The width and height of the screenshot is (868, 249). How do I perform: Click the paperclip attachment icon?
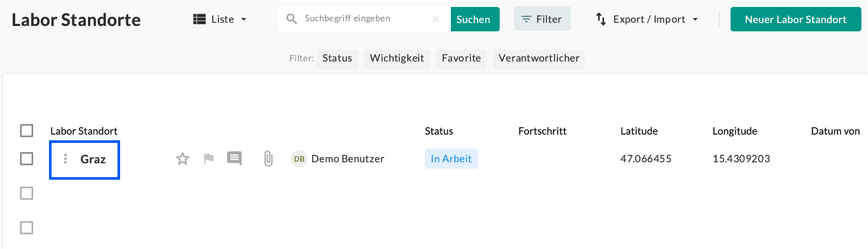(x=268, y=159)
